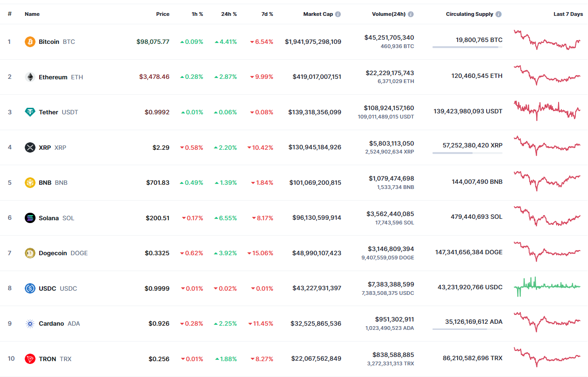
Task: Click Dogecoin 7d change 15.06%
Action: (260, 253)
